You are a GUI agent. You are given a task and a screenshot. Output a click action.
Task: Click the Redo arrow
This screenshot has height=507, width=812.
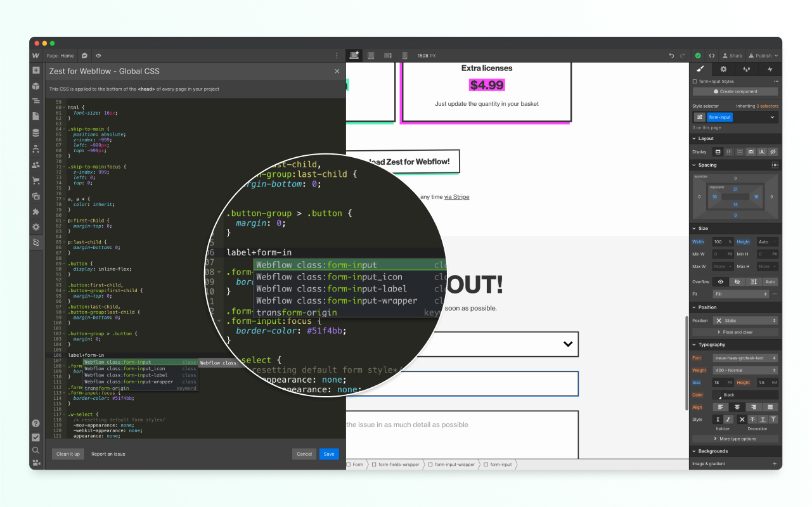[x=683, y=56]
